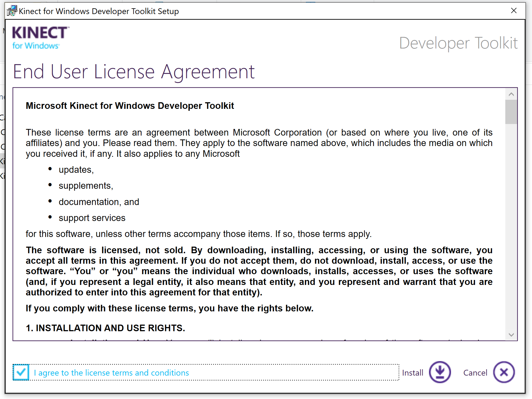Click the Install download arrow icon
The image size is (532, 399).
coord(440,372)
